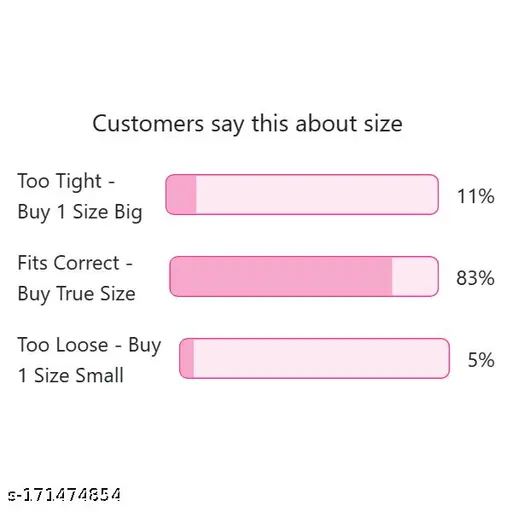Click the 'Fits Correct -' label text
512x512 pixels.
tap(75, 263)
